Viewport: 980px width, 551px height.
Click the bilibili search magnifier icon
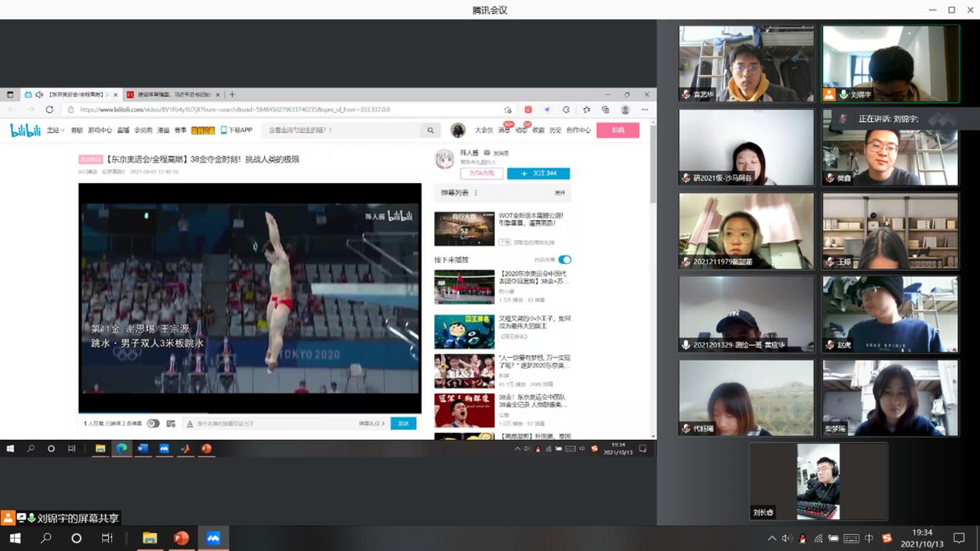coord(431,130)
